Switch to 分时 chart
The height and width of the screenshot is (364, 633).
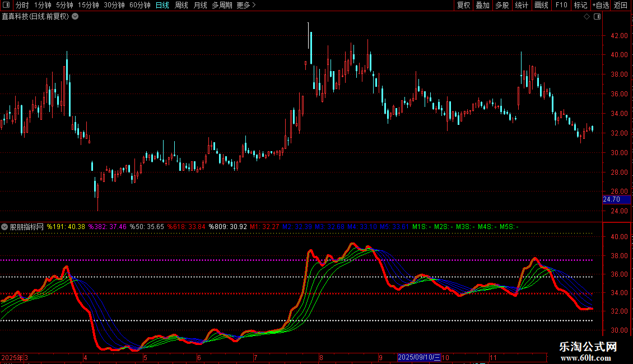pyautogui.click(x=22, y=5)
